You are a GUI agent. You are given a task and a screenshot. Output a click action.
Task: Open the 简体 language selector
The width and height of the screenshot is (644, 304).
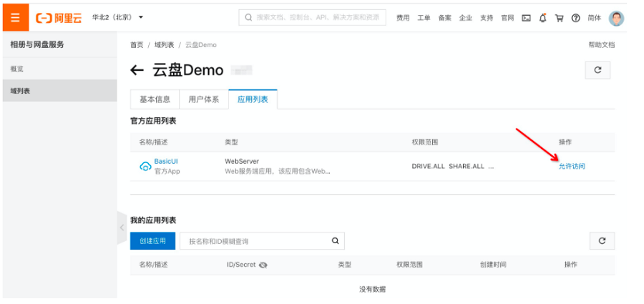(x=594, y=18)
